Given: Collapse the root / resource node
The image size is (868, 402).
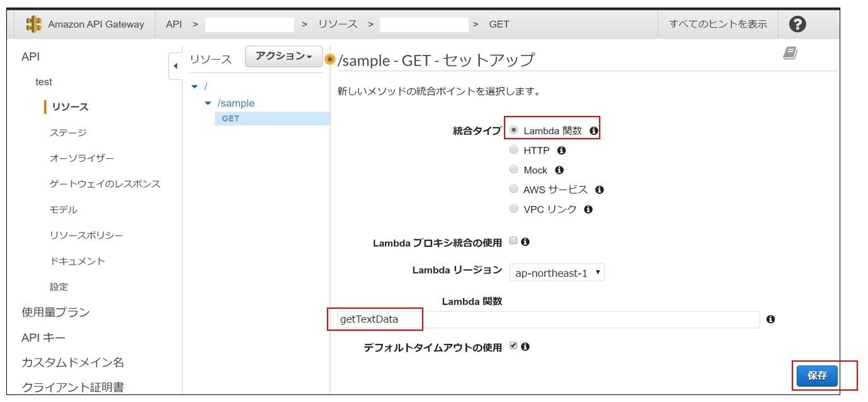Looking at the screenshot, I should pyautogui.click(x=195, y=86).
